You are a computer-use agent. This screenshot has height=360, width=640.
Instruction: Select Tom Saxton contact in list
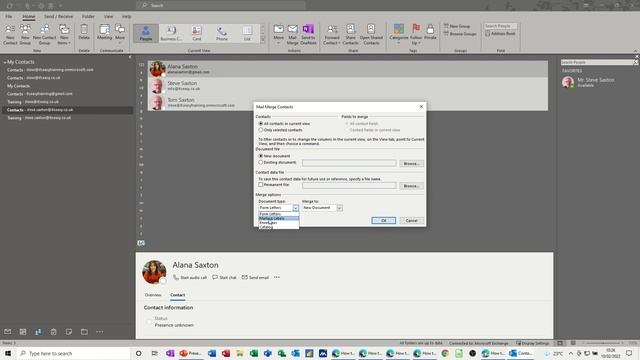[348, 102]
